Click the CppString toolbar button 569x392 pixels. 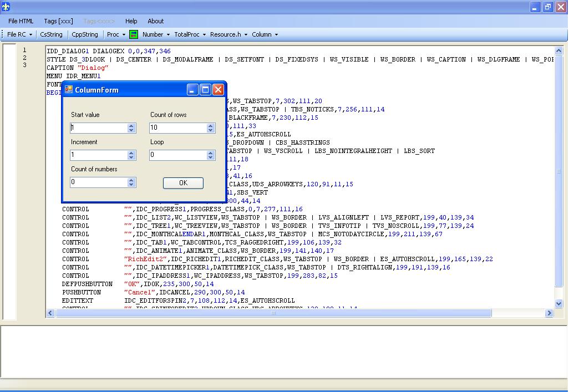coord(85,34)
